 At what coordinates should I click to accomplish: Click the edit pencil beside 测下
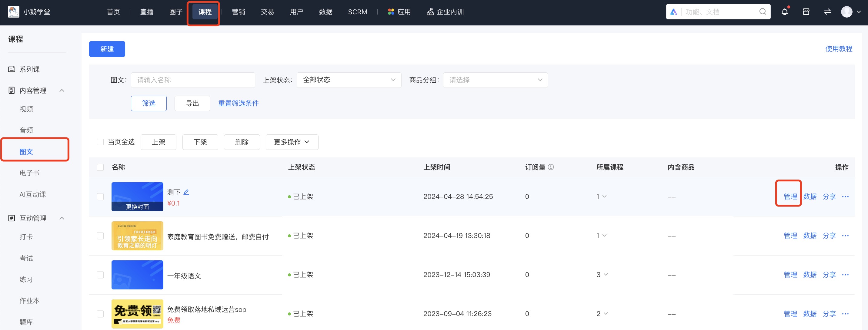[186, 192]
